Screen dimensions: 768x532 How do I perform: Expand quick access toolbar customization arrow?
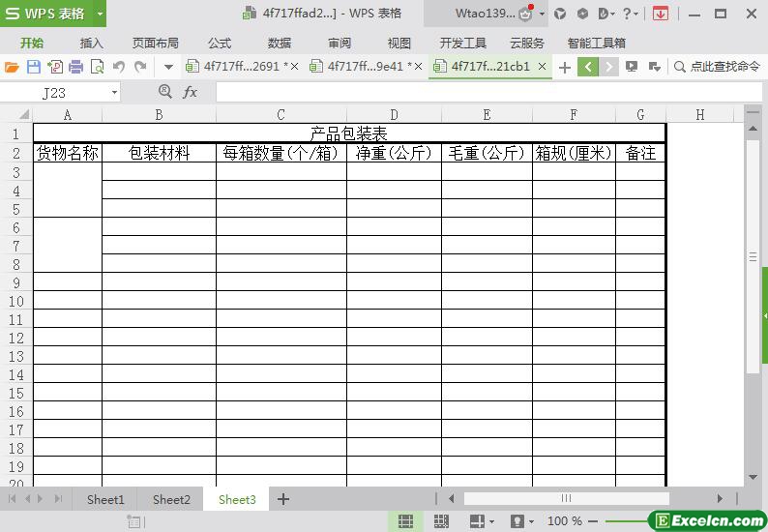pyautogui.click(x=168, y=67)
